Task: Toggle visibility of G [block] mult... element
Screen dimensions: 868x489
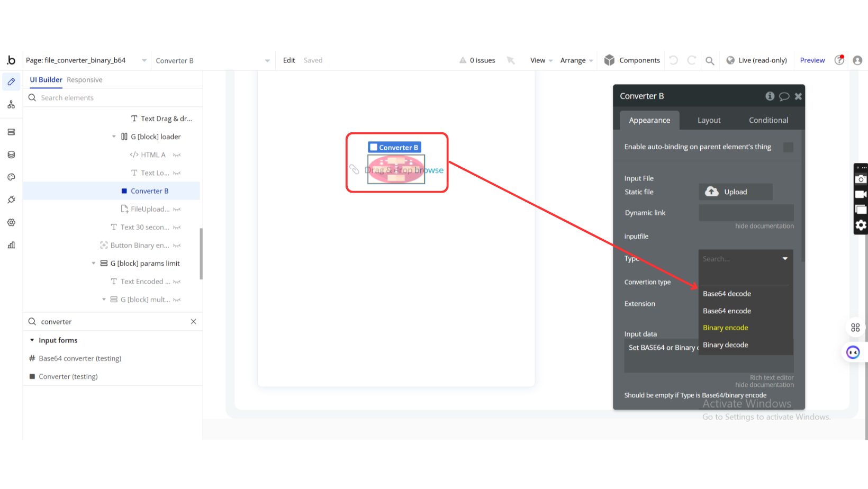Action: [177, 300]
